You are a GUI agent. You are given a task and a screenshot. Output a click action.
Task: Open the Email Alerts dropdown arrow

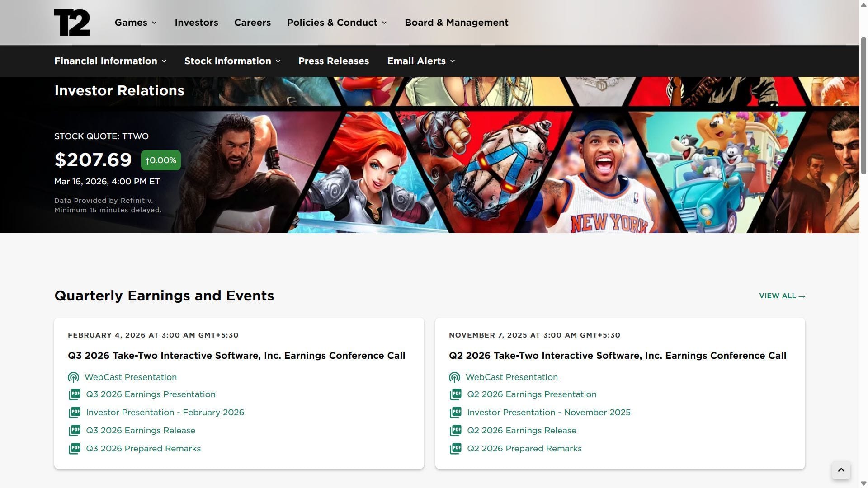[453, 61]
